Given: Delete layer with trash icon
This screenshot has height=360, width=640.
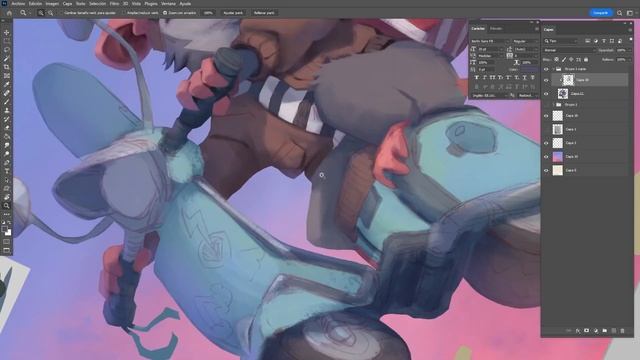Looking at the screenshot, I should [622, 331].
